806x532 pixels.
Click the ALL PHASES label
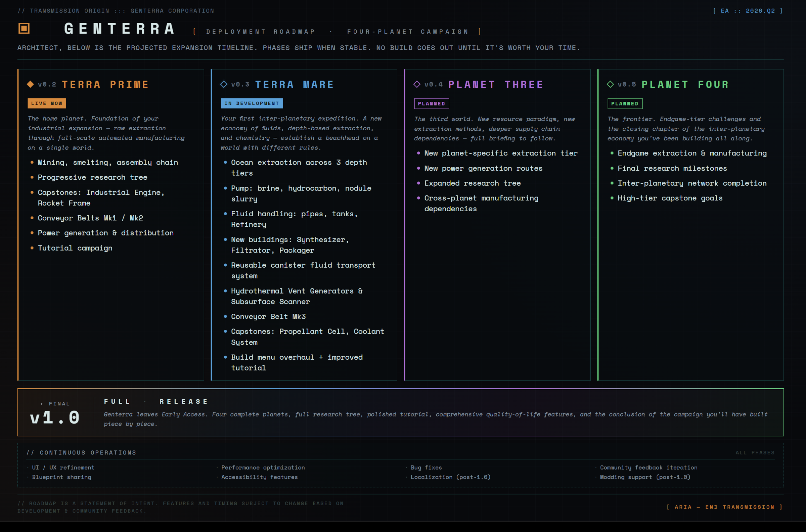755,453
